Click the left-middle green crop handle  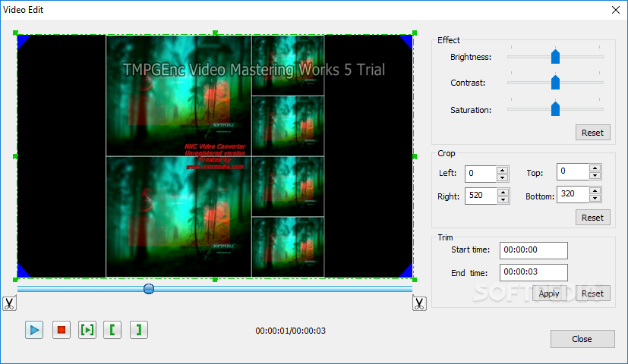(15, 156)
